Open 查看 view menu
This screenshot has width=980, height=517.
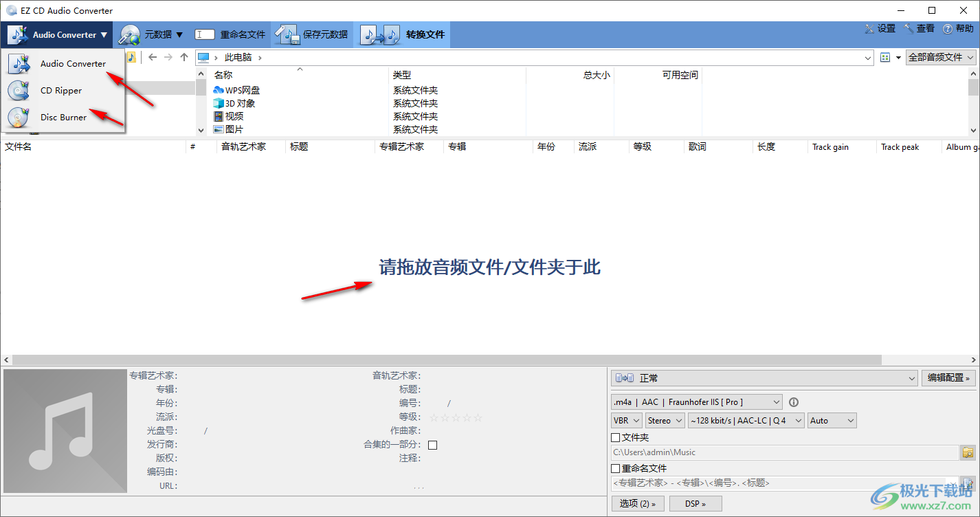920,28
